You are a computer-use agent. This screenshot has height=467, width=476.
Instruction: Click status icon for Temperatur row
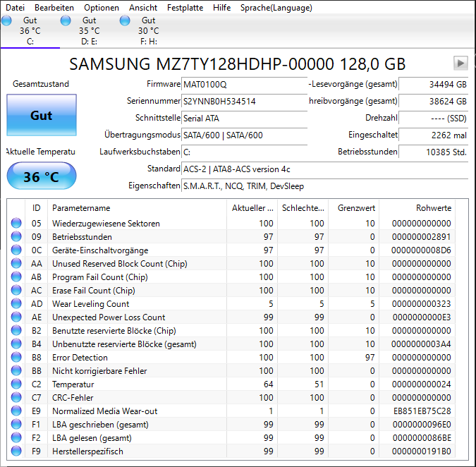16,384
